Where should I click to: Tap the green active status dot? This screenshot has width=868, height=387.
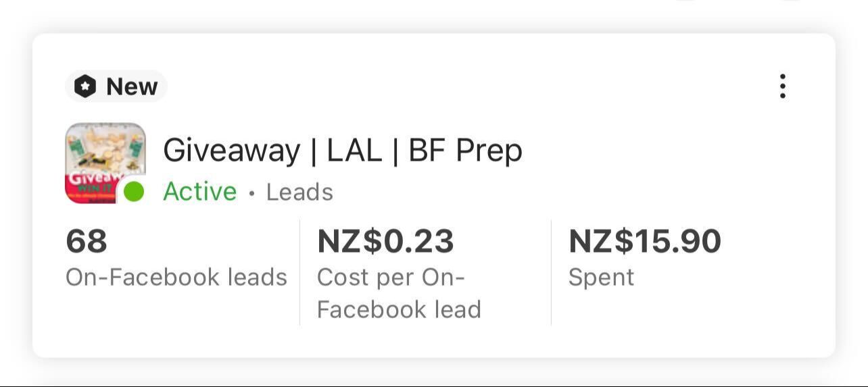tap(134, 192)
